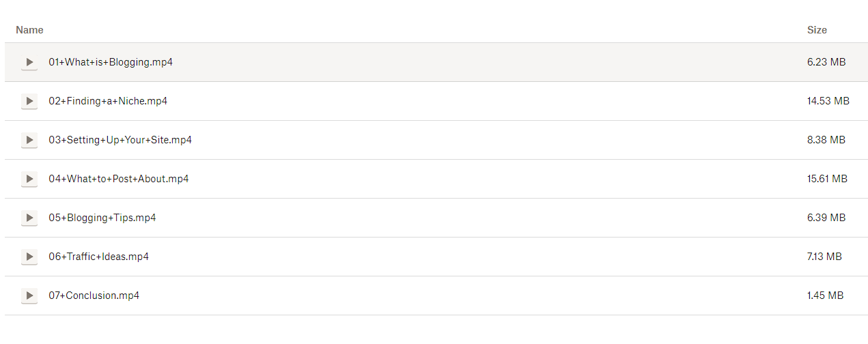This screenshot has height=344, width=868.
Task: Click the 6.23 MB size in highlighted row
Action: coord(826,62)
